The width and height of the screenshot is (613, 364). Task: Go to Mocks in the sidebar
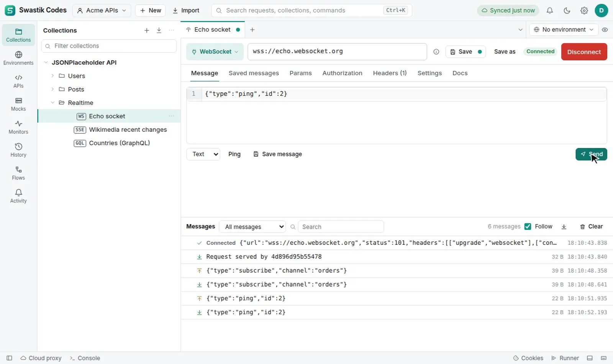coord(18,104)
